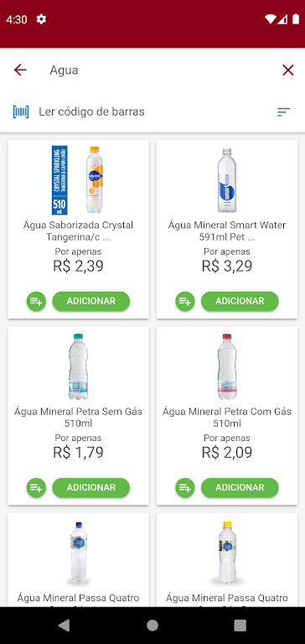Screen dimensions: 305x644
Task: Add Petra Sem Gás to list icon
Action: [x=37, y=487]
